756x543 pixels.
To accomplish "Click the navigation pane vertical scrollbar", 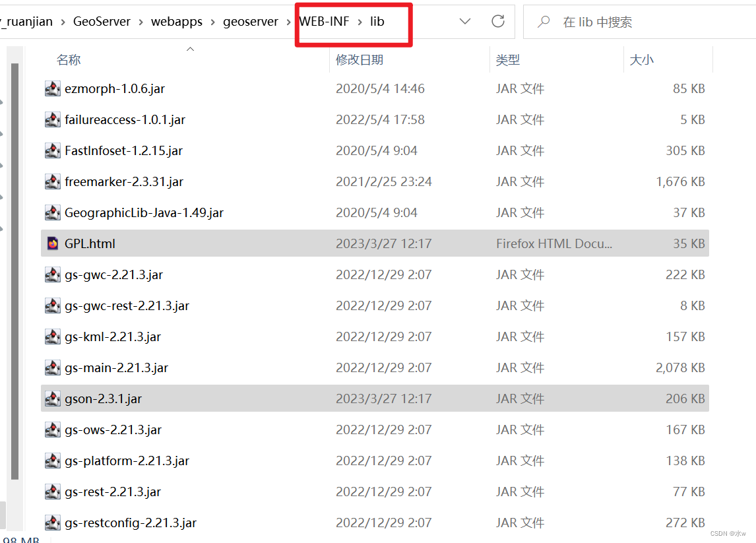I will point(15,271).
